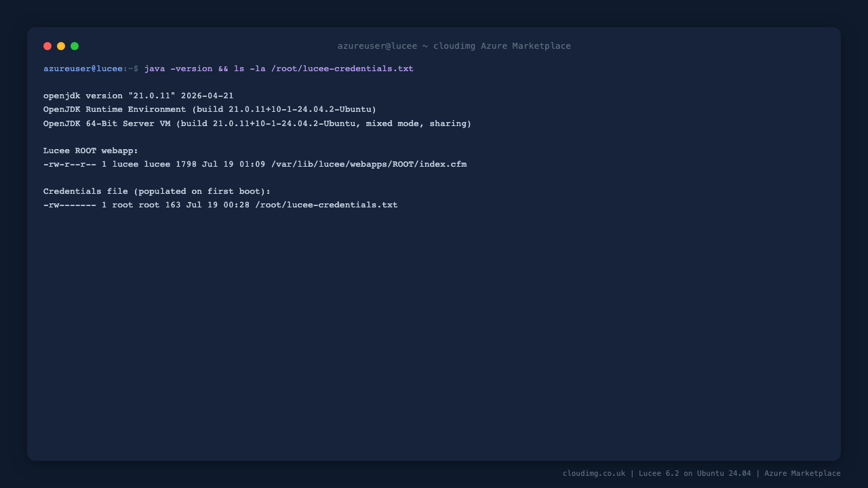Click the Credentials file heading line
Image resolution: width=868 pixels, height=488 pixels.
[x=157, y=191]
